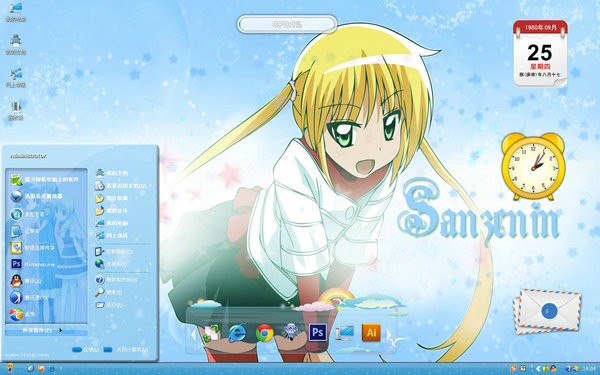Open My Computer desktop icon
This screenshot has width=600, height=375.
(x=16, y=12)
